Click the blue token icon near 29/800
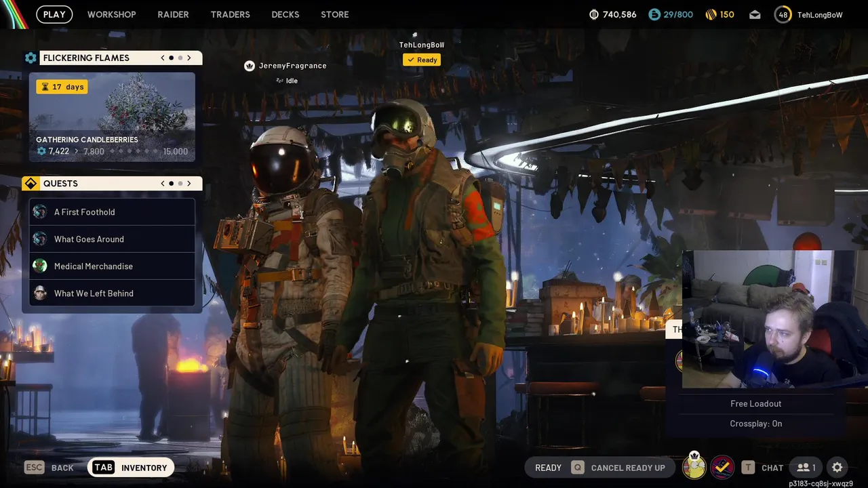Viewport: 868px width, 488px height. coord(654,14)
